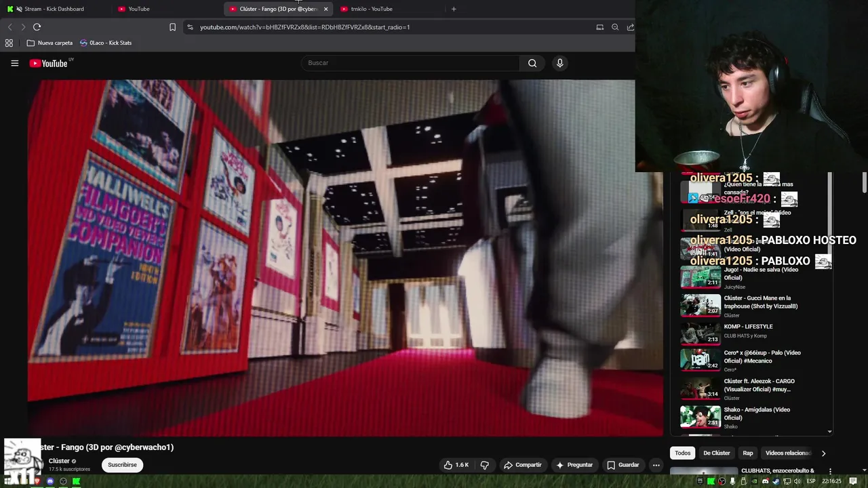Click the Epic Games tray icon

tap(700, 481)
